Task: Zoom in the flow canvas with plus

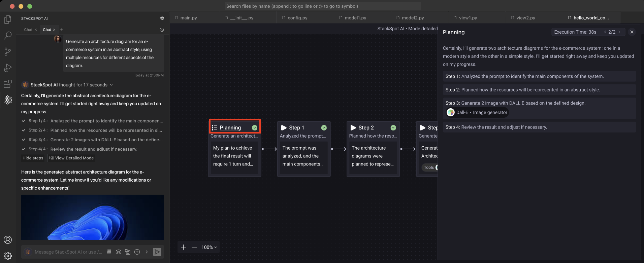Action: (x=184, y=247)
